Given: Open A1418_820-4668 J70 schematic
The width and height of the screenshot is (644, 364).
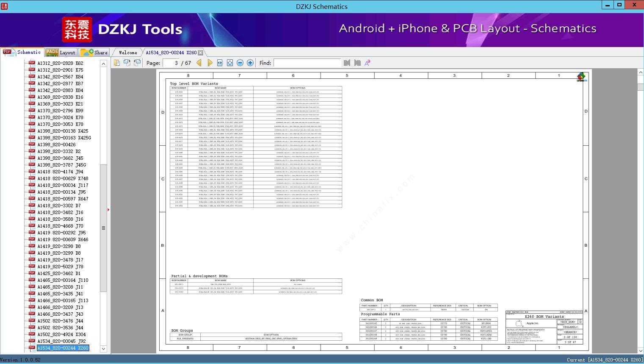Looking at the screenshot, I should 60,226.
